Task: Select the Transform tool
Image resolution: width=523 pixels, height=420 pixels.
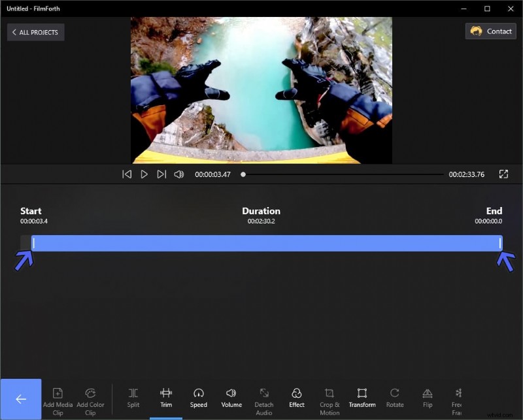Action: (362, 398)
